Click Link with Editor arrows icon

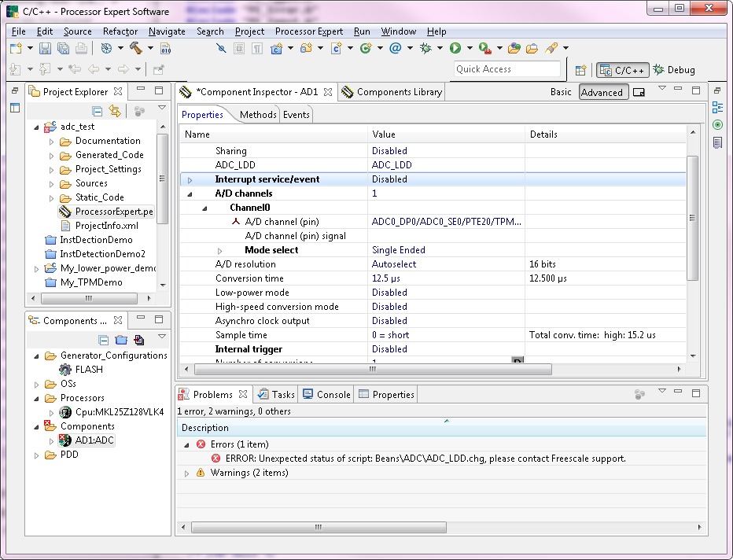click(x=115, y=112)
